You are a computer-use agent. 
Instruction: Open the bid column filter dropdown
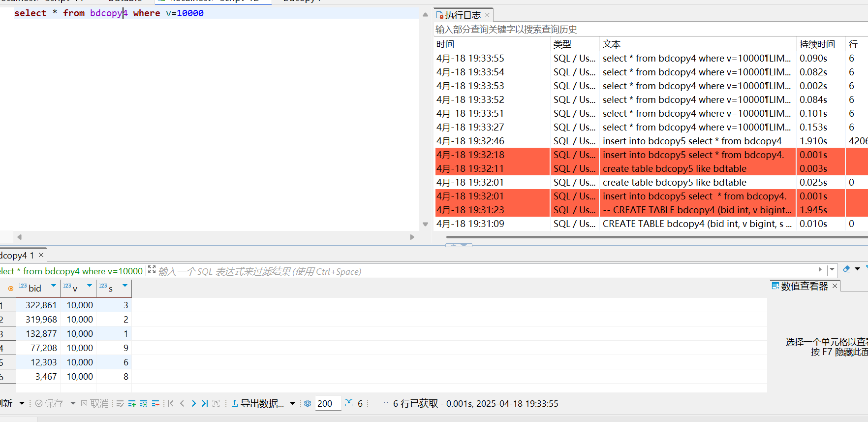53,286
